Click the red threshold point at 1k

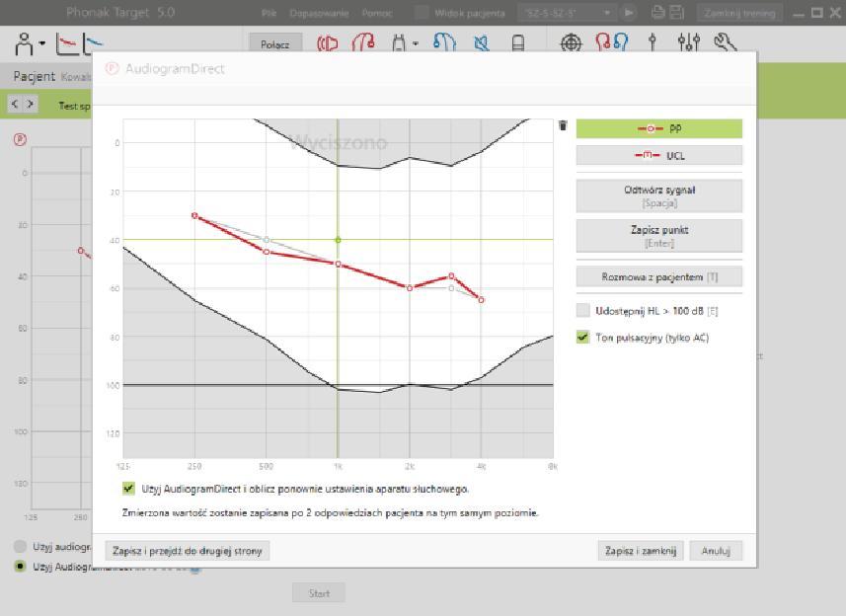tap(339, 265)
